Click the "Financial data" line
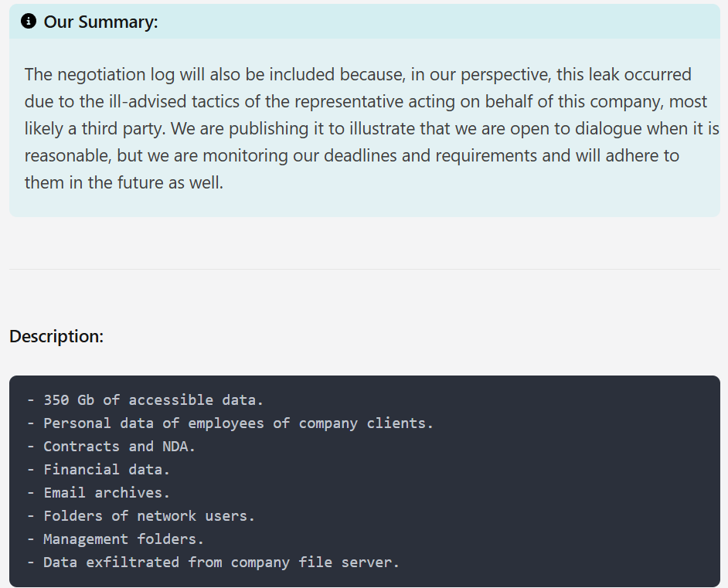This screenshot has height=588, width=728. [x=106, y=470]
